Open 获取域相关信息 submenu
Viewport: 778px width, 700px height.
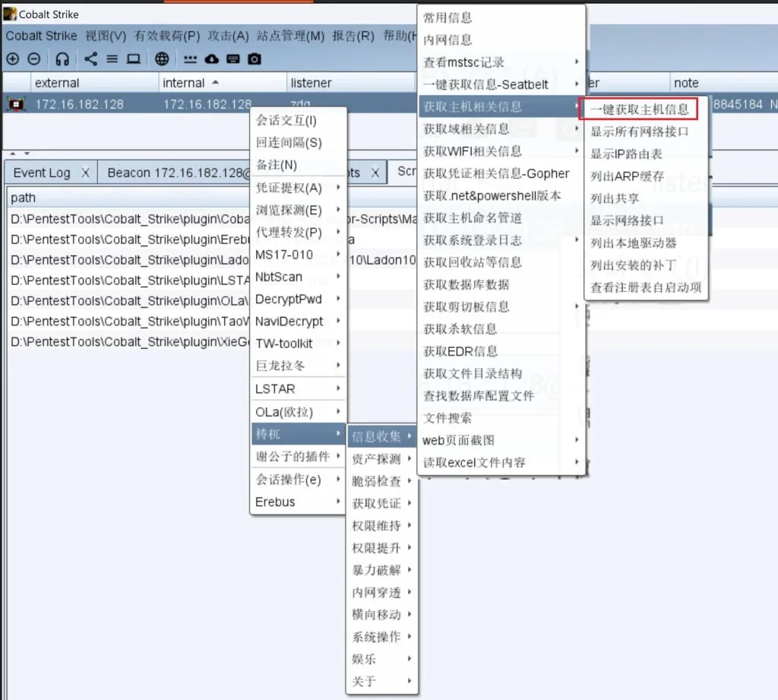click(x=501, y=129)
